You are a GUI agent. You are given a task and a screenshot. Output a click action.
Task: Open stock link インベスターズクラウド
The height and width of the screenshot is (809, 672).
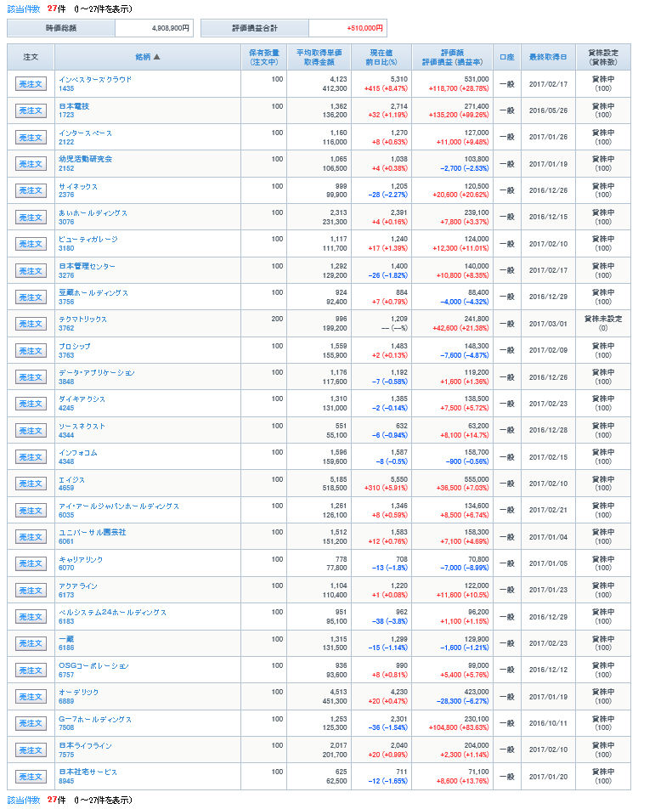point(95,80)
